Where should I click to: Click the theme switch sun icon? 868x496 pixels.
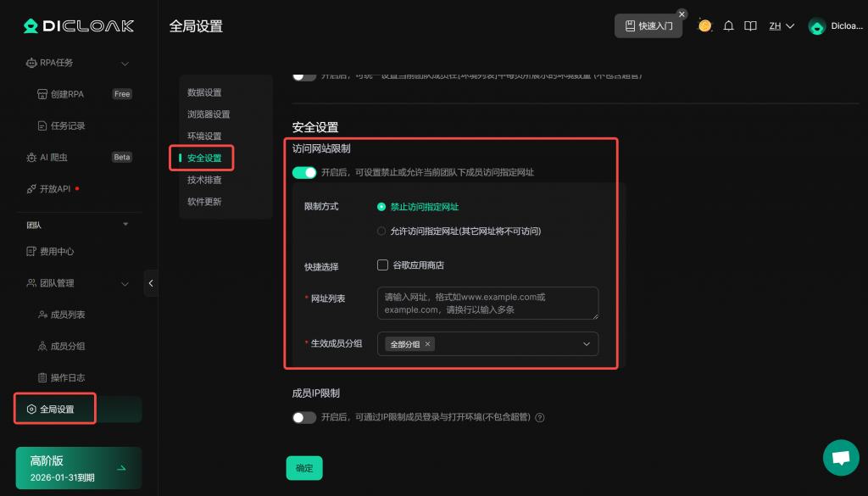tap(704, 26)
